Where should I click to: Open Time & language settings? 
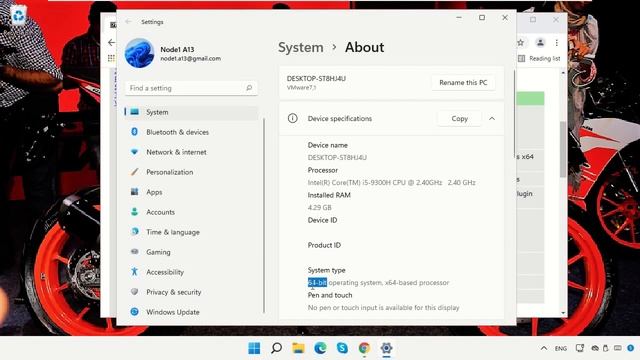pos(191,232)
